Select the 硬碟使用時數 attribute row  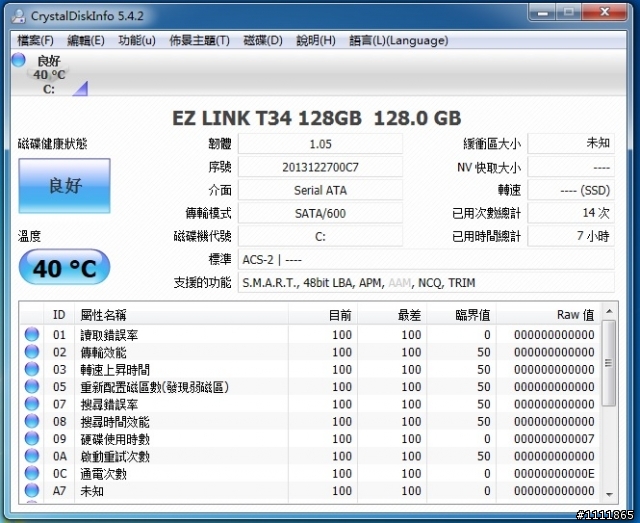(310, 439)
